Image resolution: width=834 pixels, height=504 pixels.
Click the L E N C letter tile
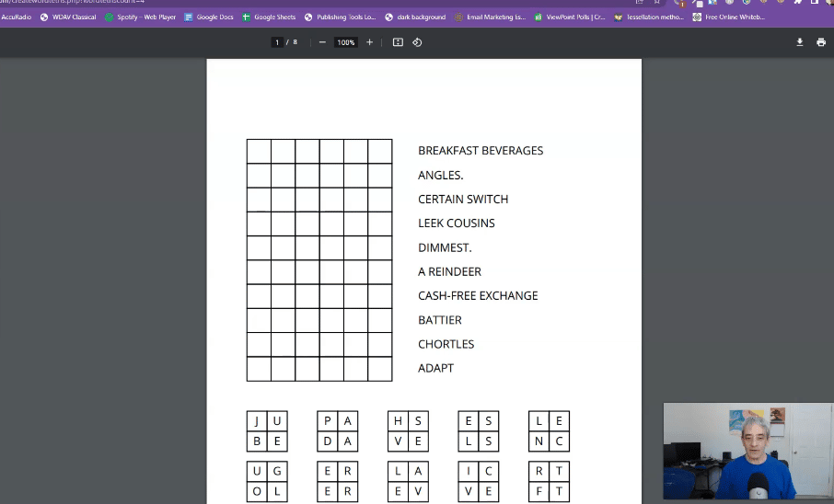click(x=549, y=431)
